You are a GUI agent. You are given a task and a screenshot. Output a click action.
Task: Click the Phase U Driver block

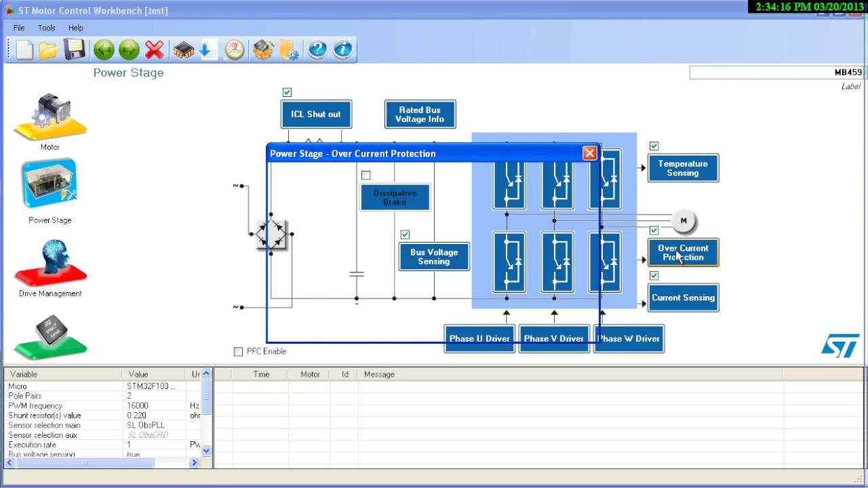(x=479, y=338)
